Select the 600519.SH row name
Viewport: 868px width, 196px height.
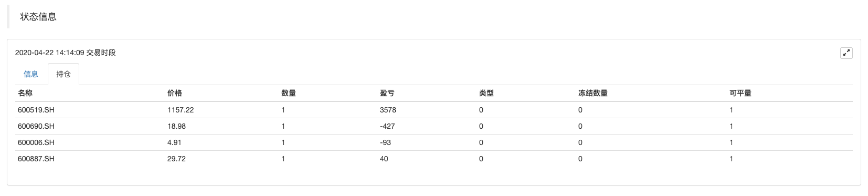coord(36,110)
